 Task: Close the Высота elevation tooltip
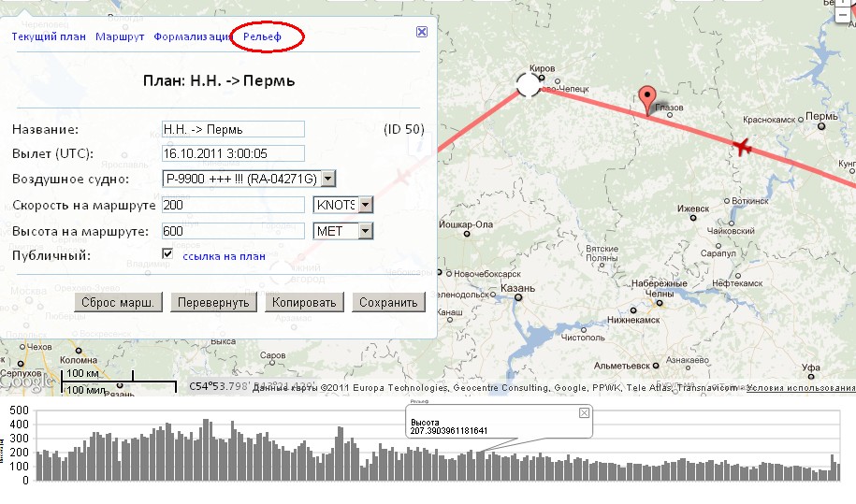coord(584,412)
